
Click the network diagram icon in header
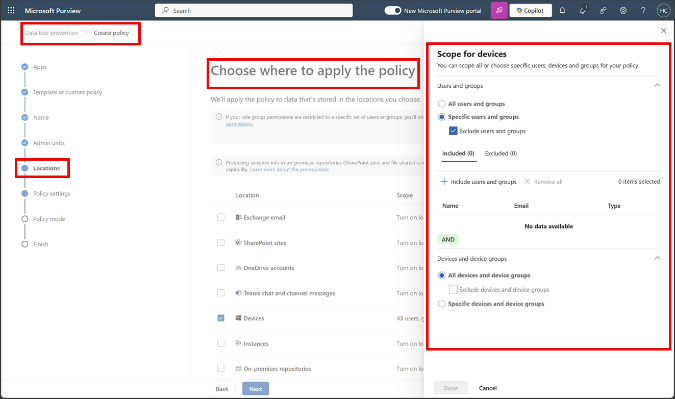point(603,10)
